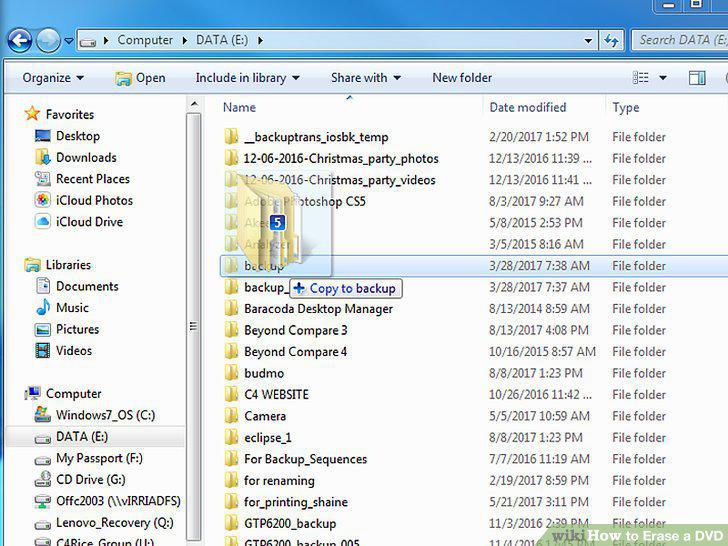Open the view options dropdown arrow
This screenshot has width=728, height=546.
663,78
